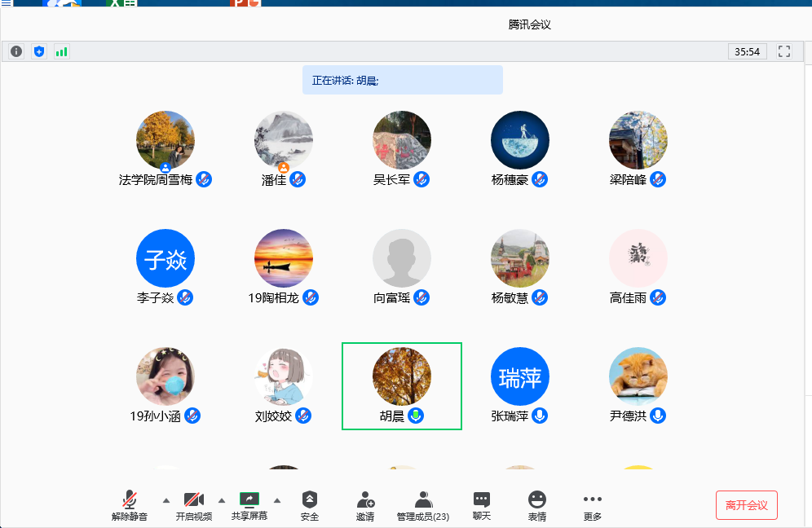Click microphone icon next to 尹德洪
Screen dimensions: 812x528
coord(658,416)
